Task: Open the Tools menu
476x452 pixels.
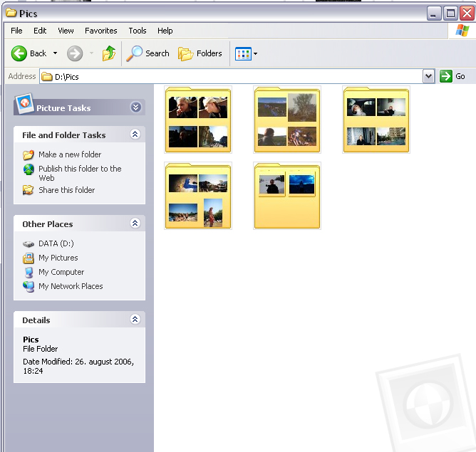Action: pos(138,31)
